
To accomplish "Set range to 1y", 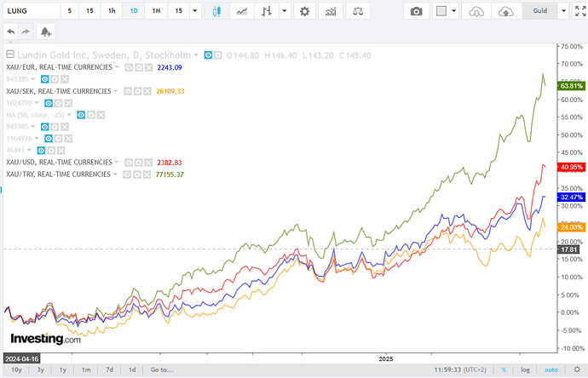I will click(x=63, y=369).
